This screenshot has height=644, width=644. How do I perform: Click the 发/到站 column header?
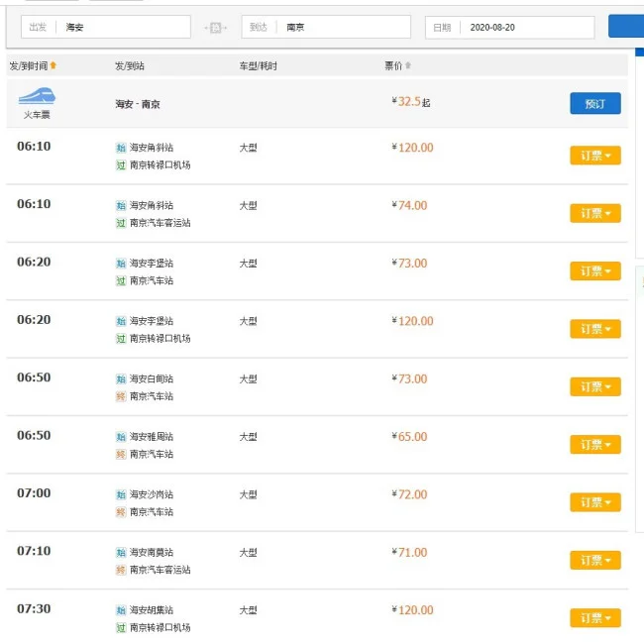(130, 65)
